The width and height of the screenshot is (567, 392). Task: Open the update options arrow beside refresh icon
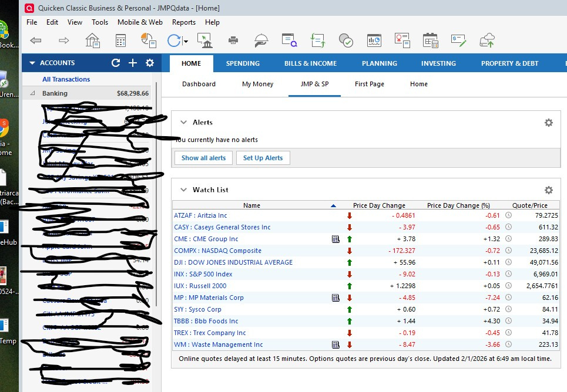point(186,41)
